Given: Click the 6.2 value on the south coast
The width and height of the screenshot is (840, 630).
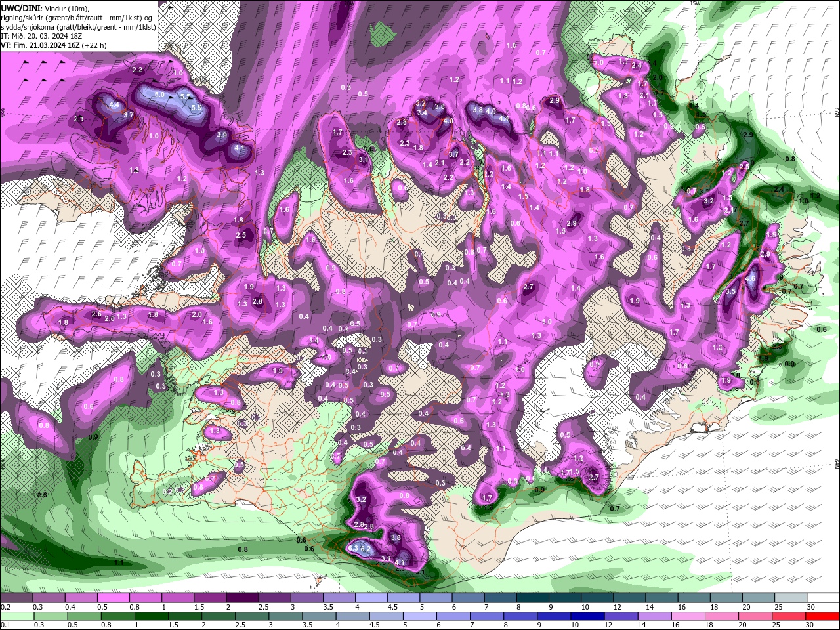Looking at the screenshot, I should point(367,548).
